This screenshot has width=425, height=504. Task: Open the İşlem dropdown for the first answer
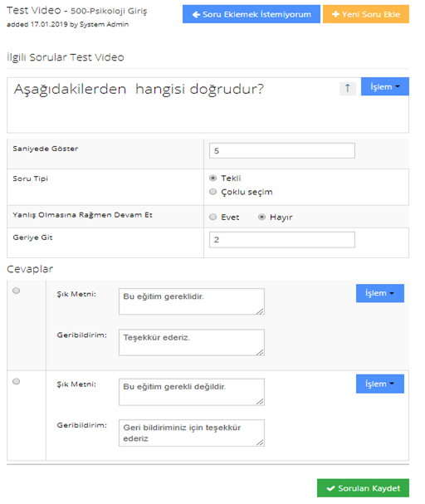pyautogui.click(x=379, y=293)
